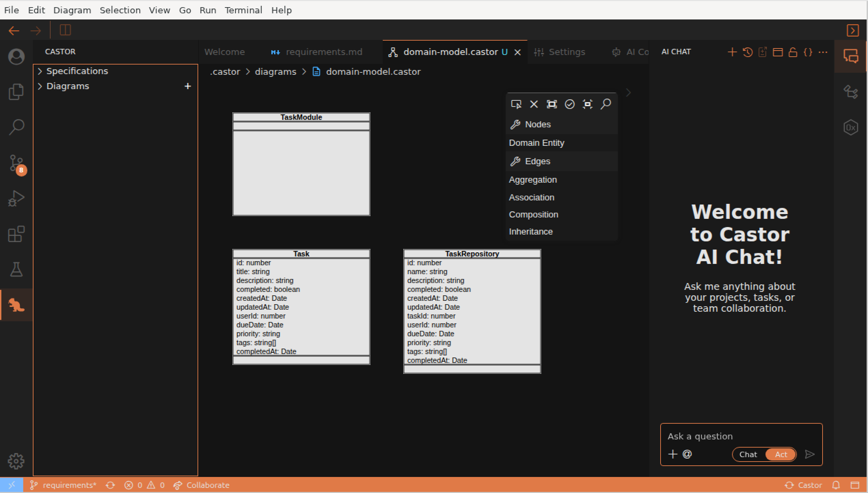The image size is (868, 493).
Task: Click the validate diagram checkmark icon
Action: [x=570, y=104]
